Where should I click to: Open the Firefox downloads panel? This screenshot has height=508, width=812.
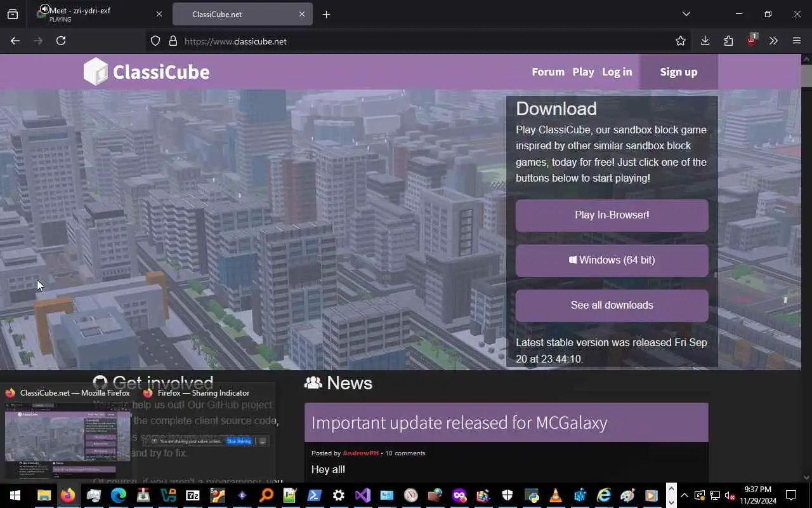click(705, 41)
